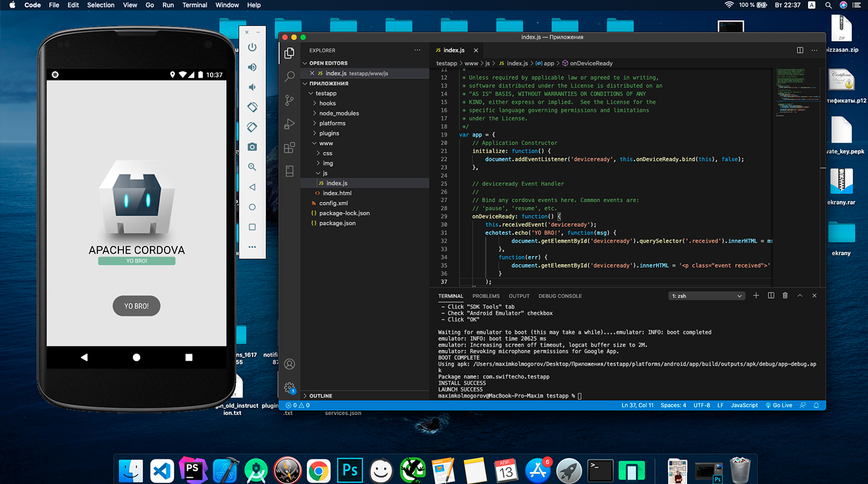This screenshot has width=868, height=484.
Task: Open the Source Control view
Action: pyautogui.click(x=289, y=100)
